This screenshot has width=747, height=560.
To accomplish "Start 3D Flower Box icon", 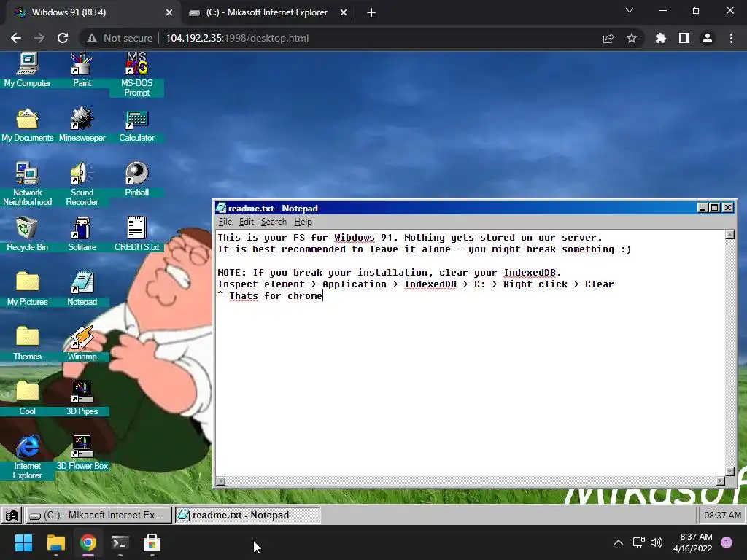I will click(x=82, y=454).
